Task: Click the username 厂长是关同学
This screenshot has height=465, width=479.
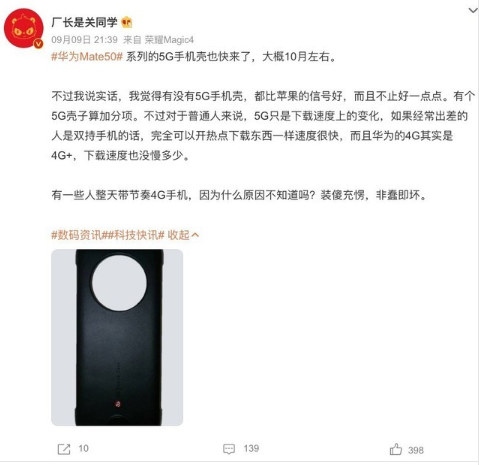Action: [x=84, y=22]
